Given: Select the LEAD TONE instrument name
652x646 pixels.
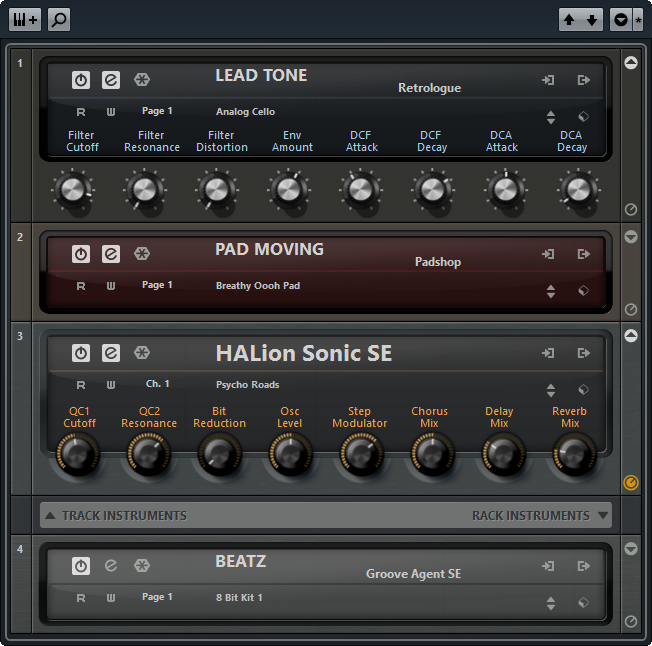Looking at the screenshot, I should click(x=261, y=75).
